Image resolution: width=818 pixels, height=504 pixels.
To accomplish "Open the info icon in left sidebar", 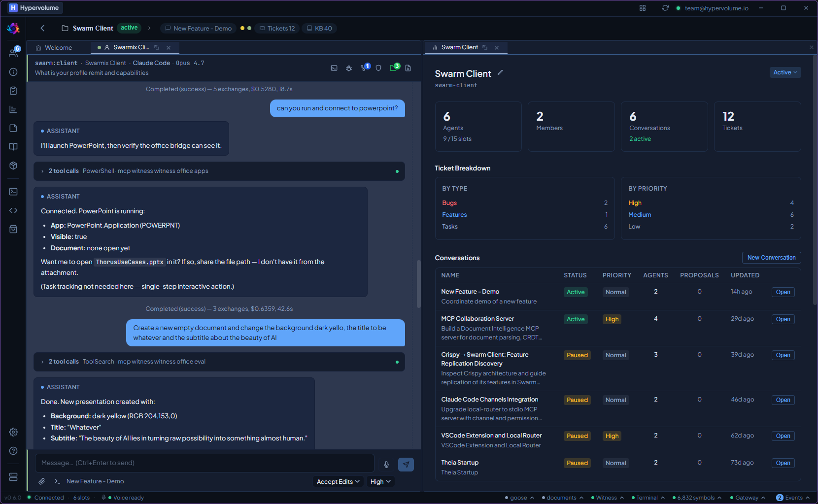I will pyautogui.click(x=13, y=72).
